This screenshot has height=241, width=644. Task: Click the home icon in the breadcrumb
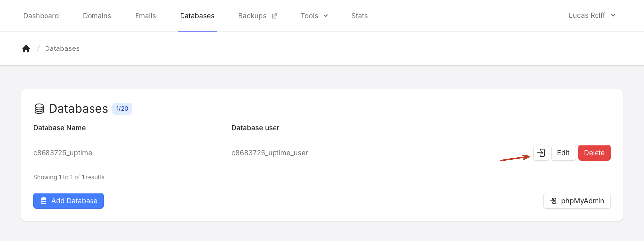tap(26, 48)
